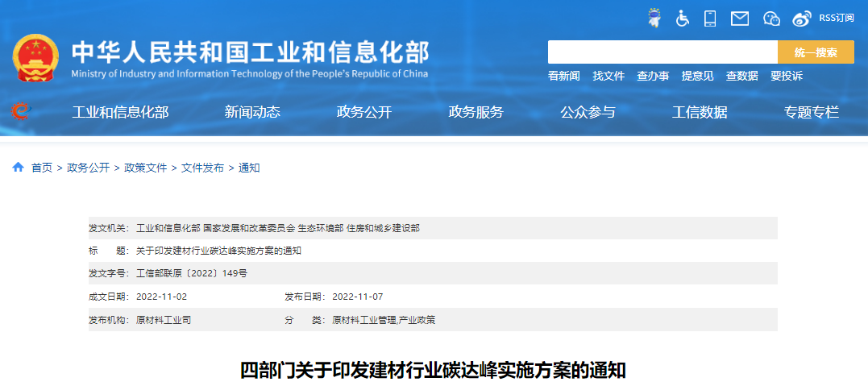Click the 统一搜索 search button

[816, 52]
